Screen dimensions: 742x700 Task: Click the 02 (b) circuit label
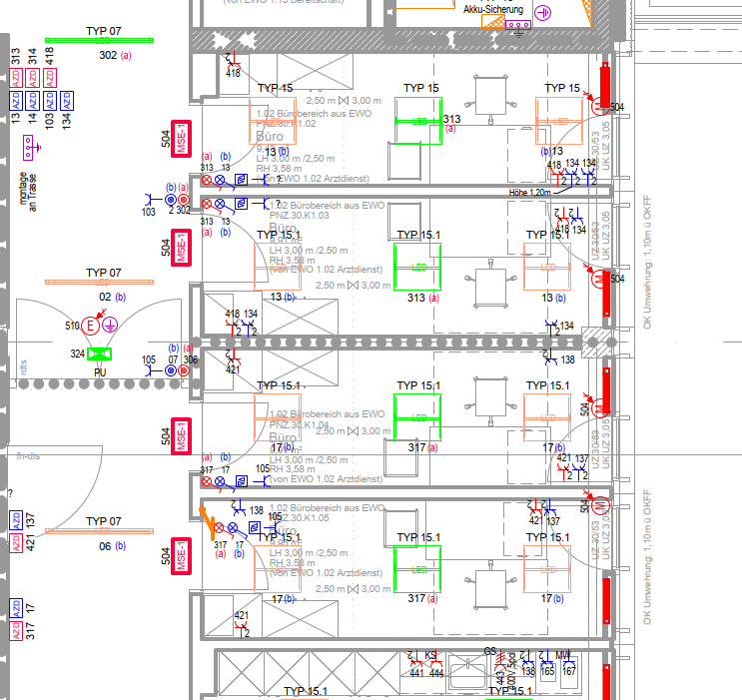coord(112,298)
